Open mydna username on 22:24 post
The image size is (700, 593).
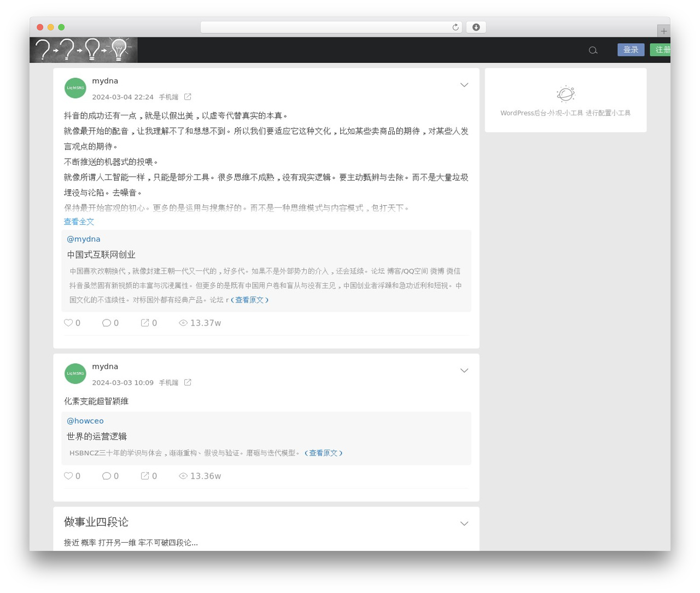point(105,81)
